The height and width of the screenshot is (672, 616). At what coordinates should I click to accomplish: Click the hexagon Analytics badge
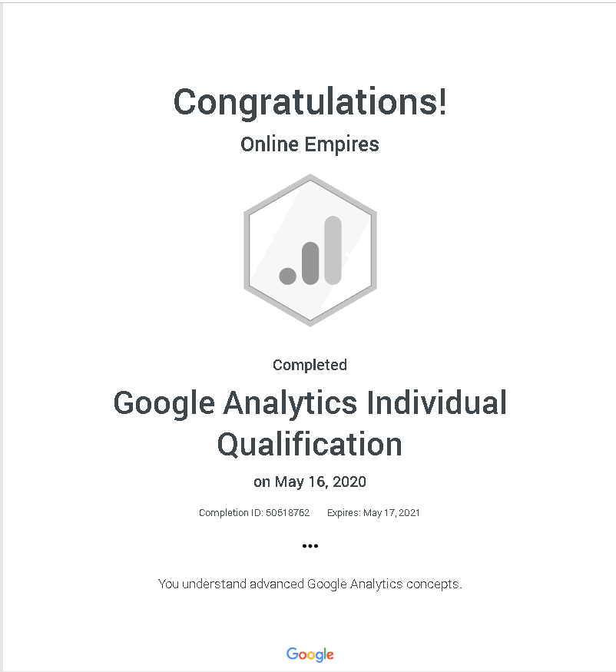pyautogui.click(x=310, y=250)
